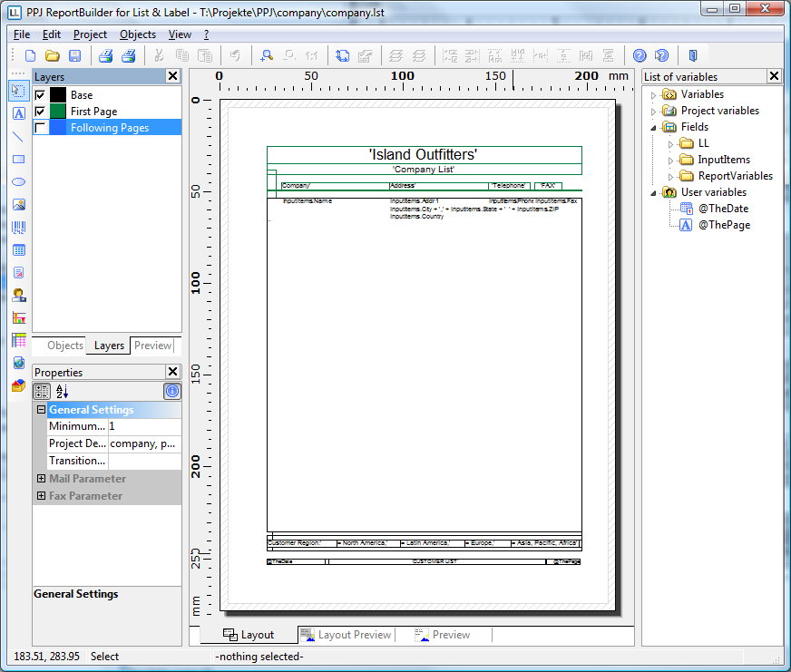Expand the InputItems folder node

[670, 161]
